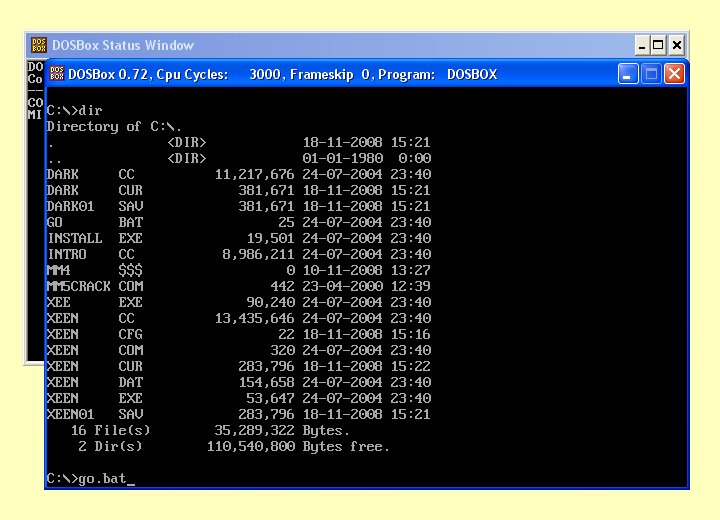Click the 35,289,322 Bytes total
The width and height of the screenshot is (720, 520).
tap(282, 430)
